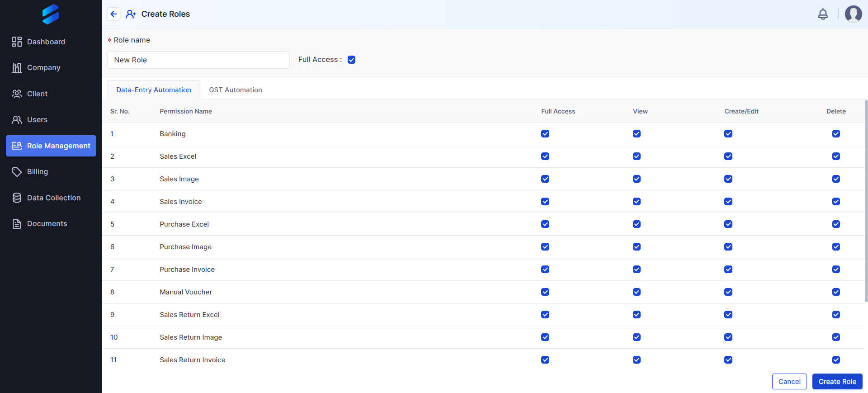Toggle Create/Edit for Sales Return Excel
Viewport: 868px width, 393px height.
click(728, 315)
